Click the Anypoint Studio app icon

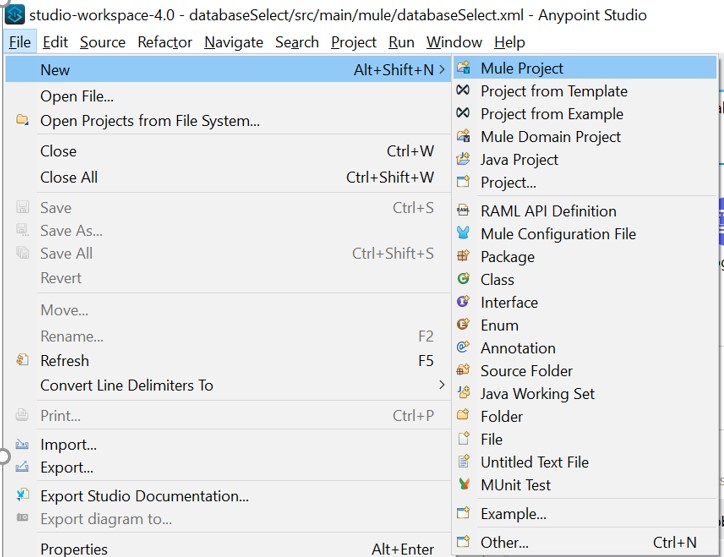14,15
